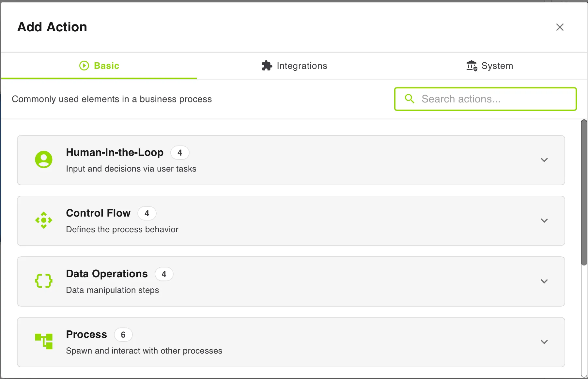Click the Control Flow arrows icon
The height and width of the screenshot is (379, 588).
pos(44,220)
